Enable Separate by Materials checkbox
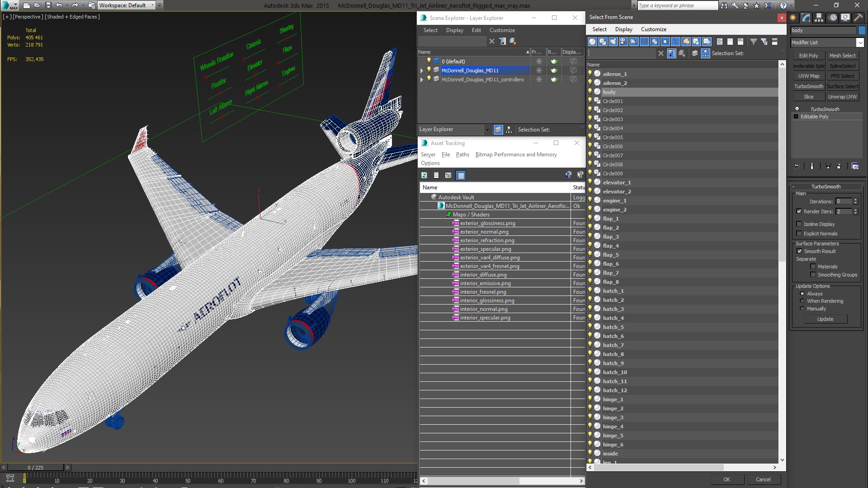The width and height of the screenshot is (868, 488). click(813, 267)
